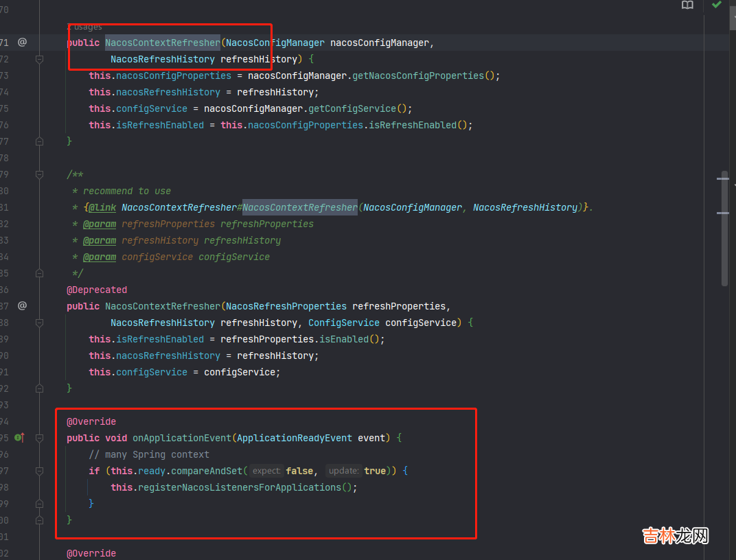Fold the onApplicationEvent method body
Viewport: 736px width, 560px height.
pyautogui.click(x=39, y=438)
